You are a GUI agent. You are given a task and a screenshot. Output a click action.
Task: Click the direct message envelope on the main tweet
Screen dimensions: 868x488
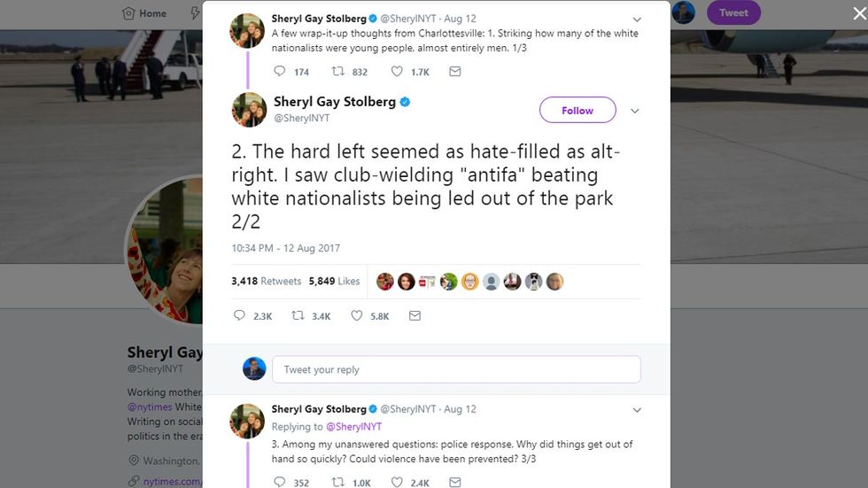[415, 315]
